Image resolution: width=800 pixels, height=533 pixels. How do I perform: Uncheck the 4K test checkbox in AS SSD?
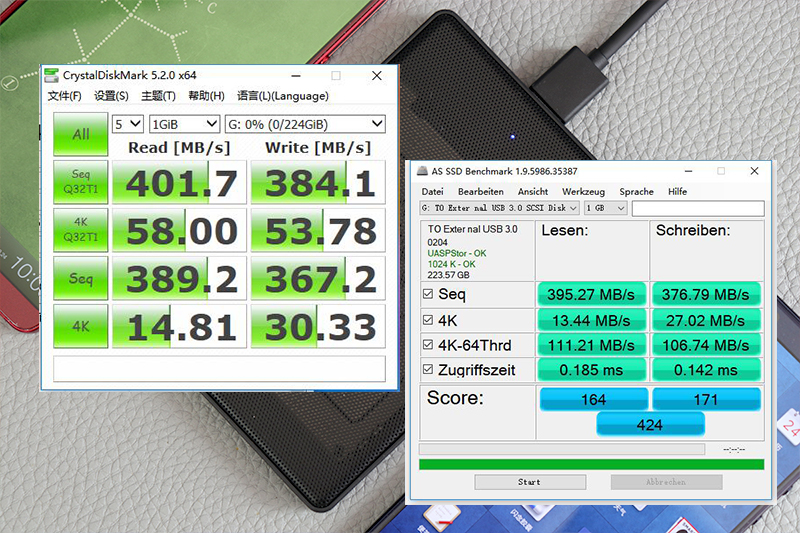428,320
